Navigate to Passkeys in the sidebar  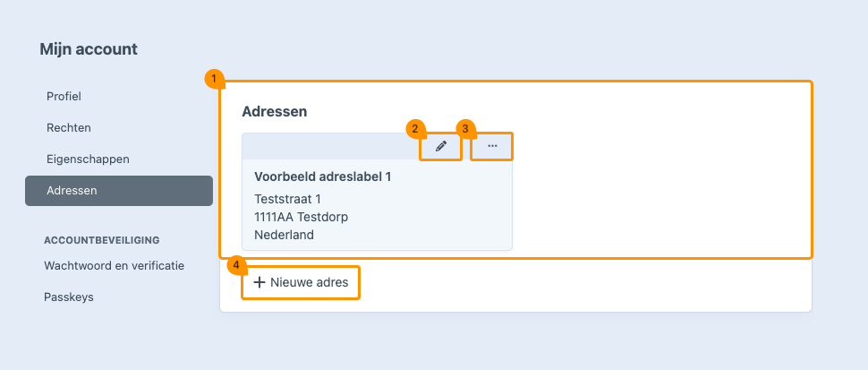click(69, 297)
